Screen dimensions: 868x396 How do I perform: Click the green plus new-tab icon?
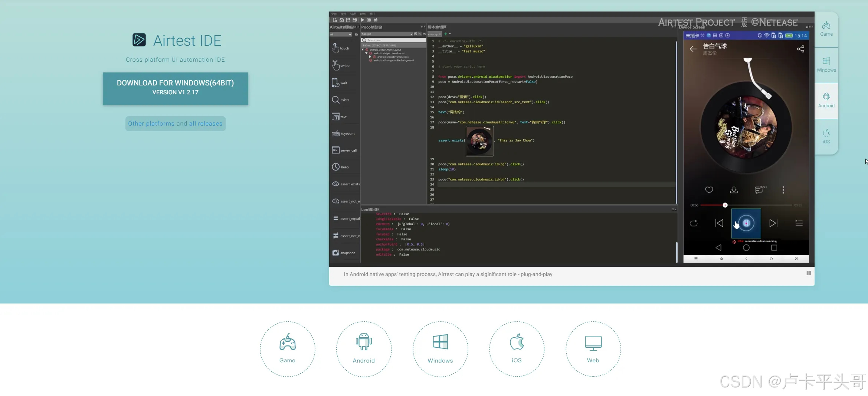coord(446,34)
